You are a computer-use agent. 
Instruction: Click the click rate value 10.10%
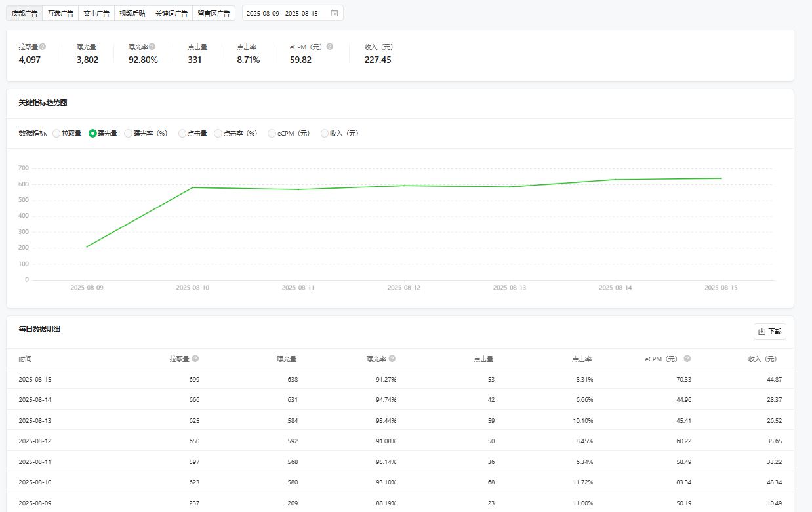click(x=582, y=421)
